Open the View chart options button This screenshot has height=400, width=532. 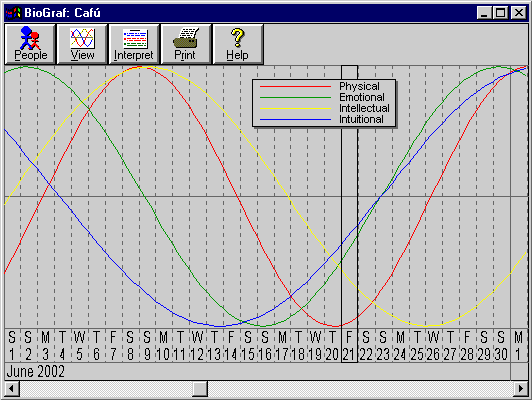(82, 44)
